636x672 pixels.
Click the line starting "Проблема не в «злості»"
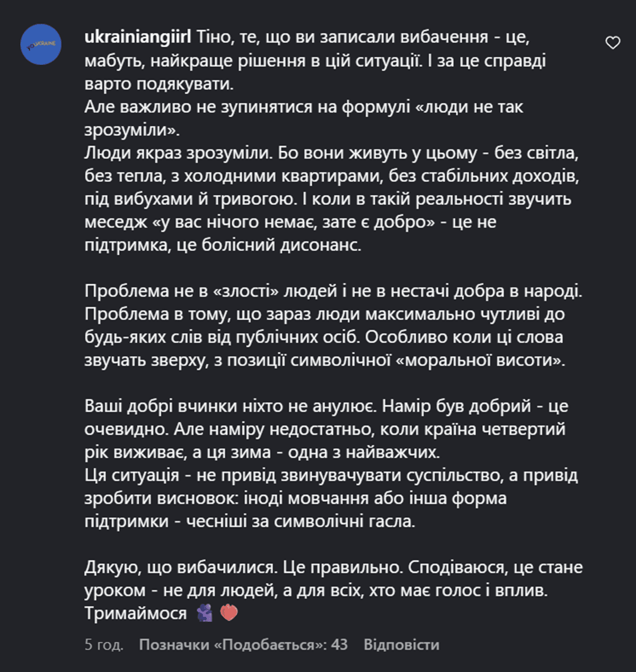click(x=333, y=291)
